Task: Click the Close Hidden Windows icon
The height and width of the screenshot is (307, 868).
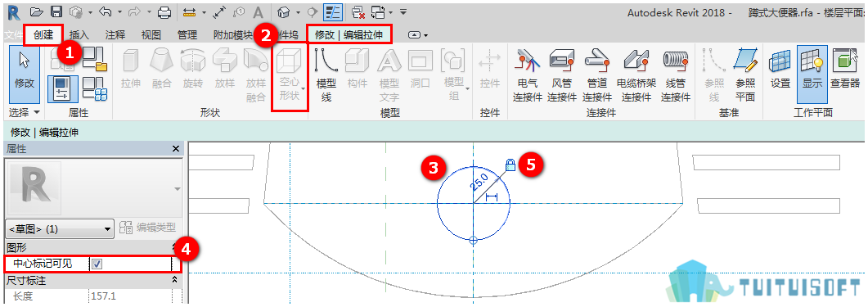Action: pyautogui.click(x=358, y=11)
